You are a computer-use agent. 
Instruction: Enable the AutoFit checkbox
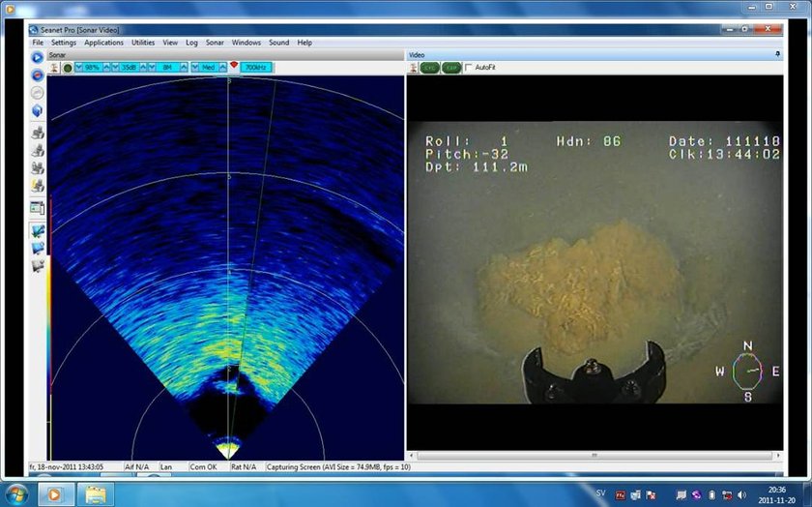[469, 68]
